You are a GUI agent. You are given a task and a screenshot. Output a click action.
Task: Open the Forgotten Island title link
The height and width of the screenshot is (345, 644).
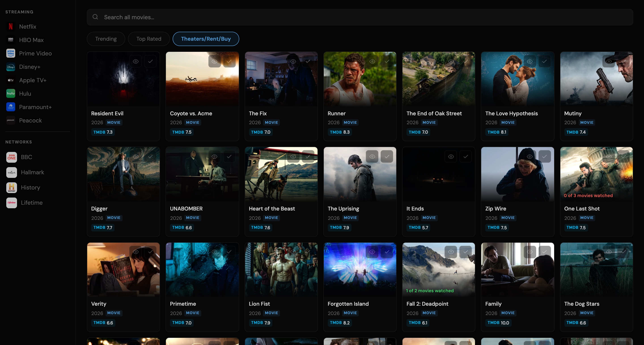(348, 304)
